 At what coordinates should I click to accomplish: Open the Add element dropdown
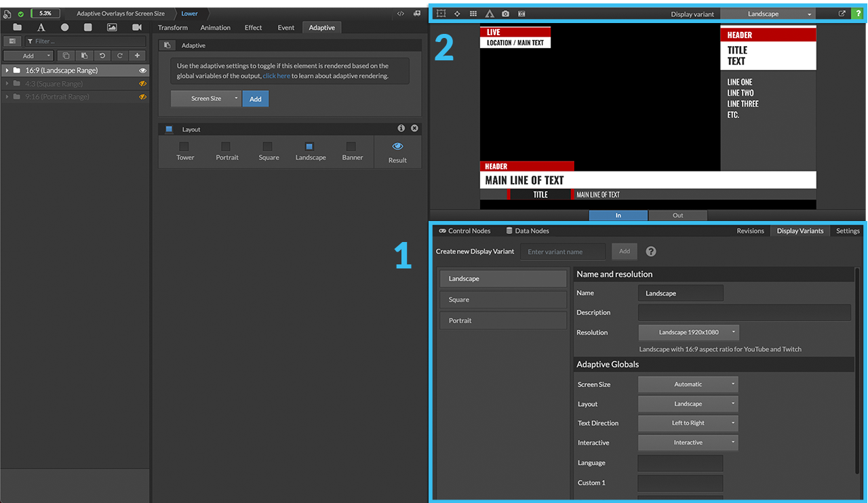[28, 56]
